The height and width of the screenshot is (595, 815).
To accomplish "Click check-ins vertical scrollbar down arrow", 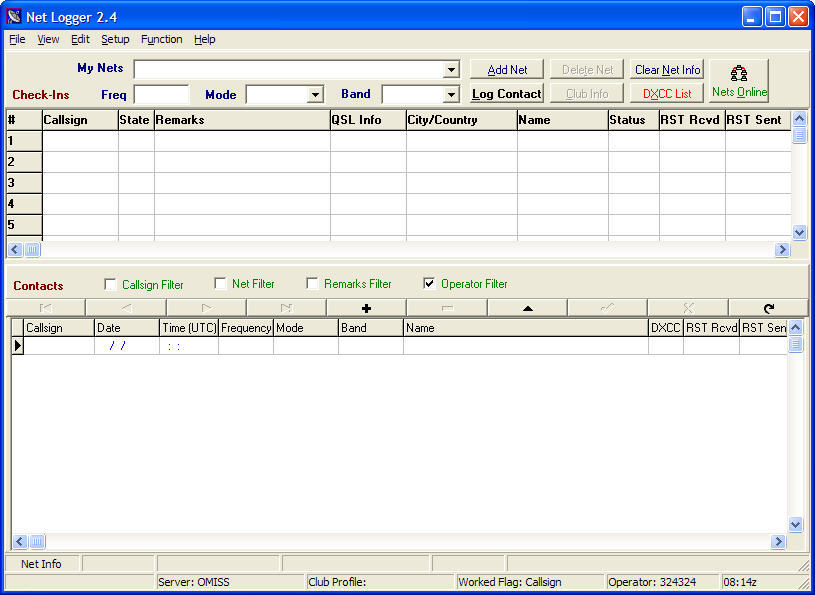I will (799, 232).
